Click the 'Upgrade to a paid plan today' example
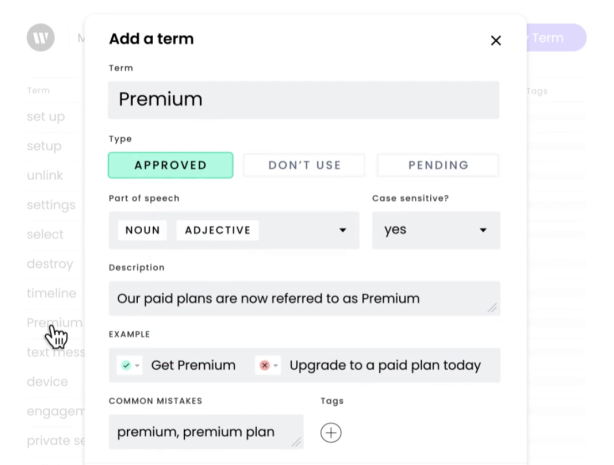614x465 pixels. tap(385, 365)
